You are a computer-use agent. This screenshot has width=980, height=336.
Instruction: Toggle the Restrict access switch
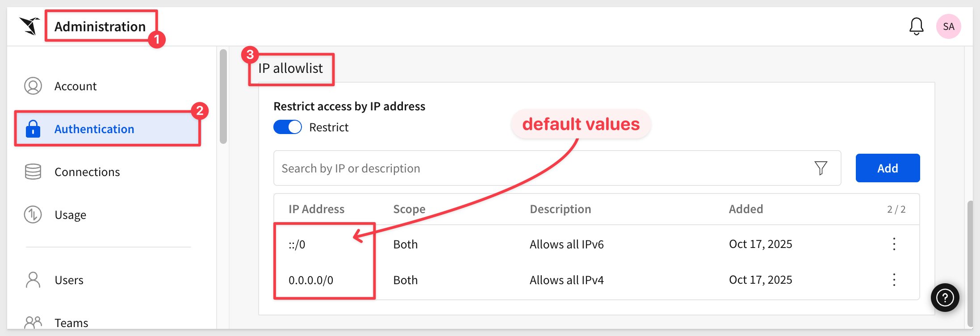(288, 127)
